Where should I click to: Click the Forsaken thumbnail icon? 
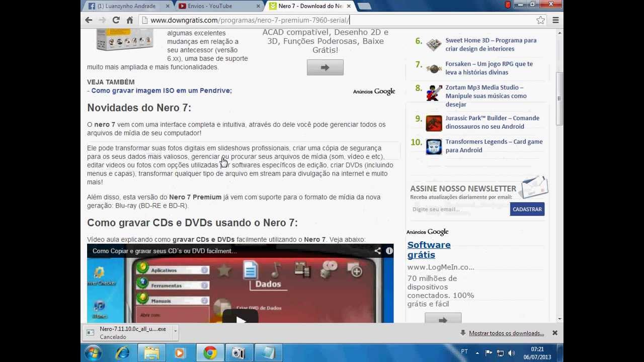tap(434, 68)
